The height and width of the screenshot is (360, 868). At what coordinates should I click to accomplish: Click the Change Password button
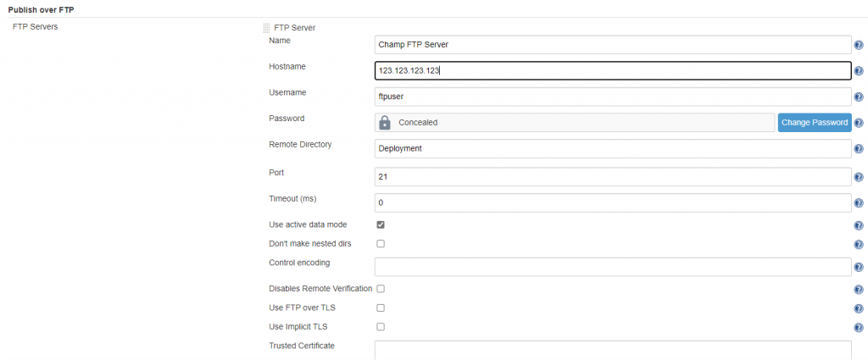815,123
